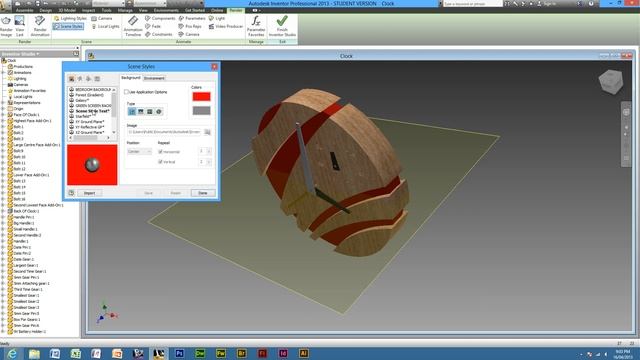This screenshot has width=640, height=360.
Task: Click the Image path input field
Action: 164,132
